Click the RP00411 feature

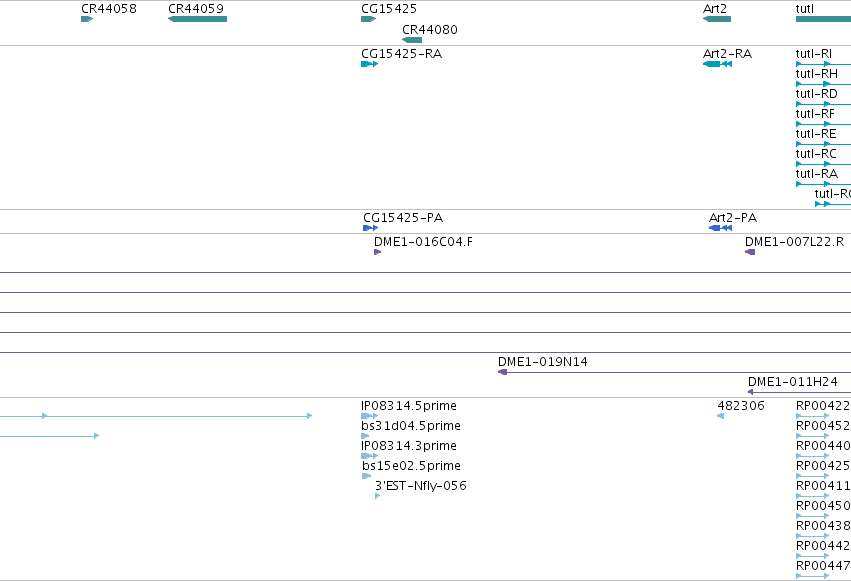point(812,496)
